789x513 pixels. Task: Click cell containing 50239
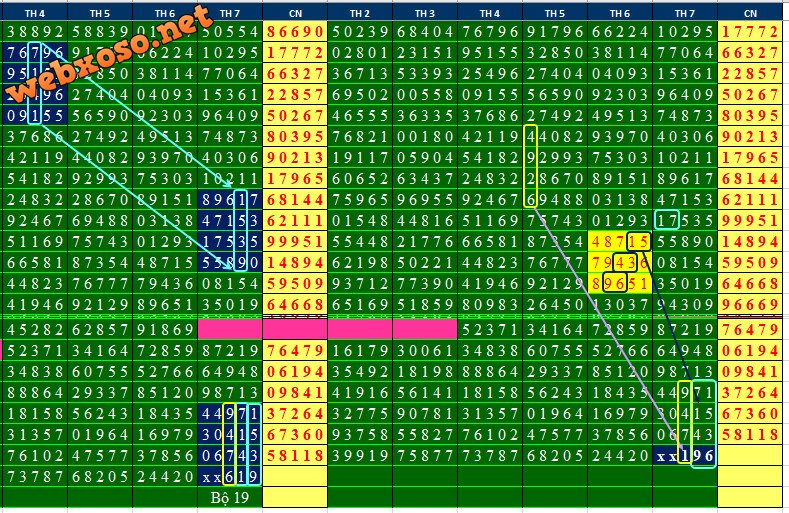tap(360, 32)
